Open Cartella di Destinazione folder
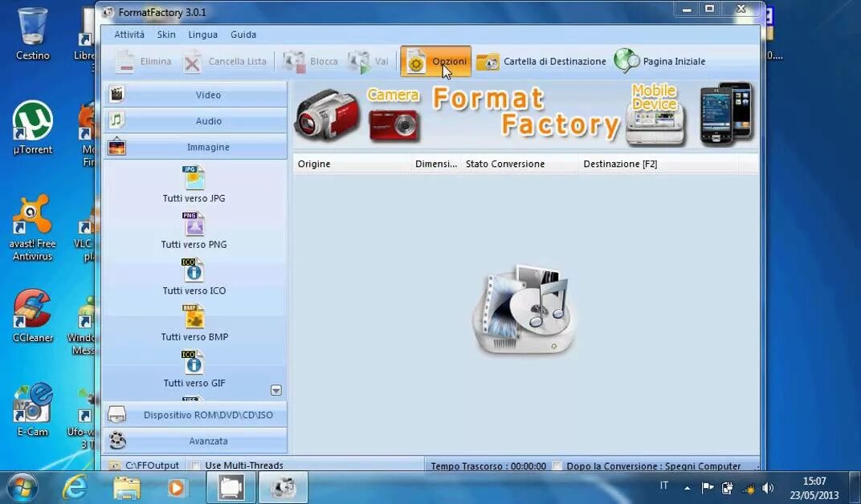The height and width of the screenshot is (504, 861). coord(541,62)
